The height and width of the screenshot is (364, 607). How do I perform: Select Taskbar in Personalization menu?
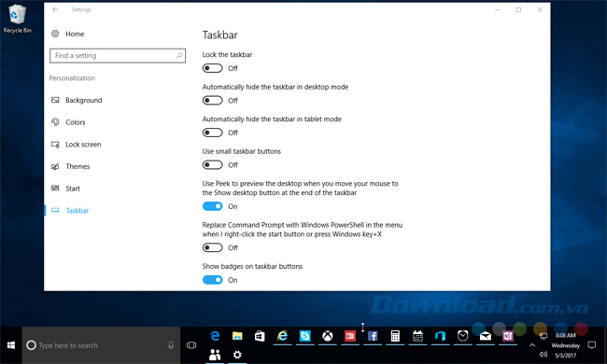pos(70,210)
